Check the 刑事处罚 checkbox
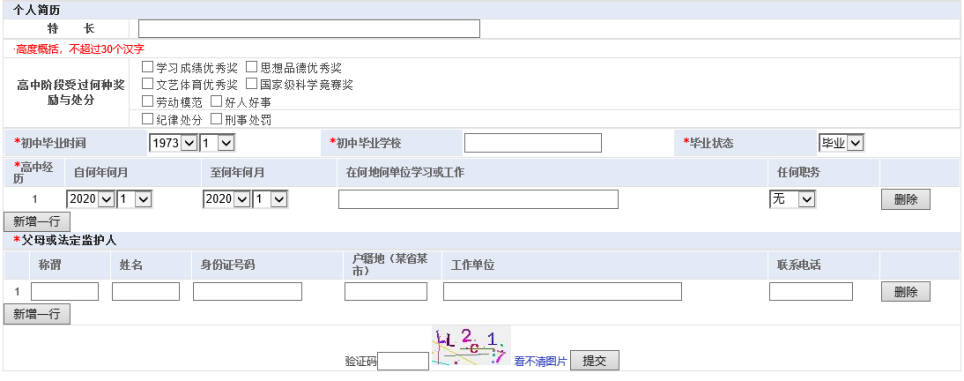The width and height of the screenshot is (964, 381). click(x=216, y=118)
